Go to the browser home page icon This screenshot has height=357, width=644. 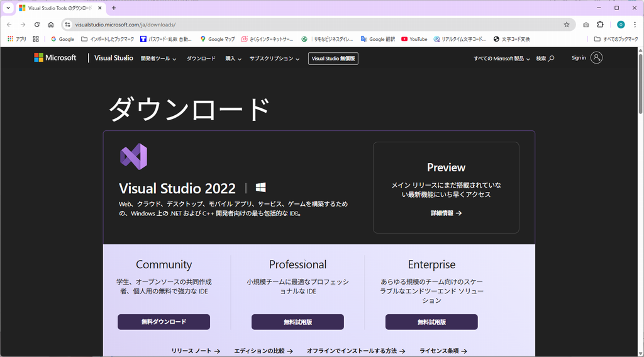51,25
